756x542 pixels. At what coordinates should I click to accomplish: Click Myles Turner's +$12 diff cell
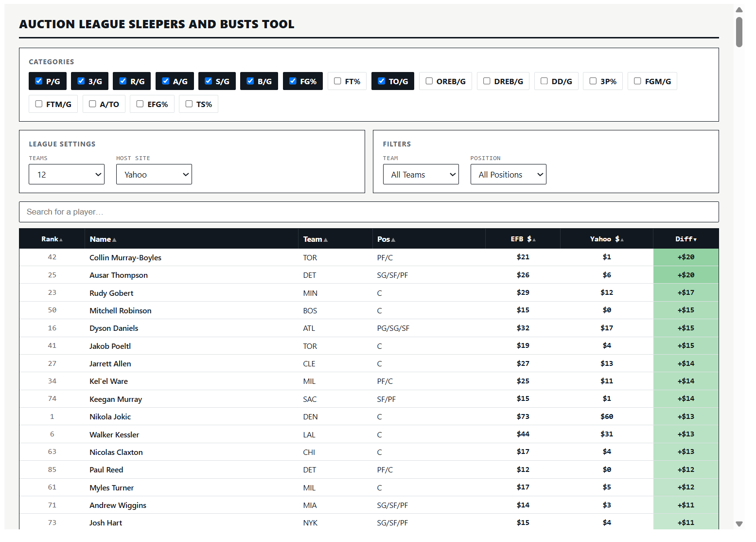click(686, 488)
